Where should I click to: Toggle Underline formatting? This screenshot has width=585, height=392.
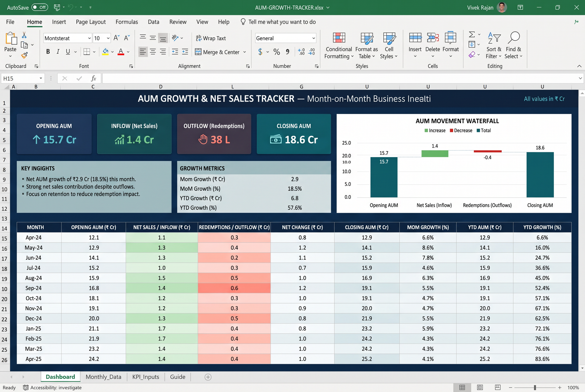pos(68,52)
